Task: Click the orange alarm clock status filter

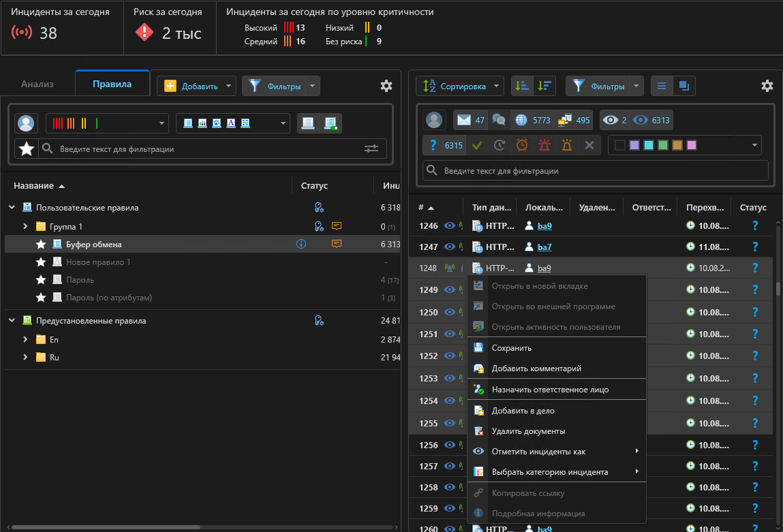Action: (521, 145)
